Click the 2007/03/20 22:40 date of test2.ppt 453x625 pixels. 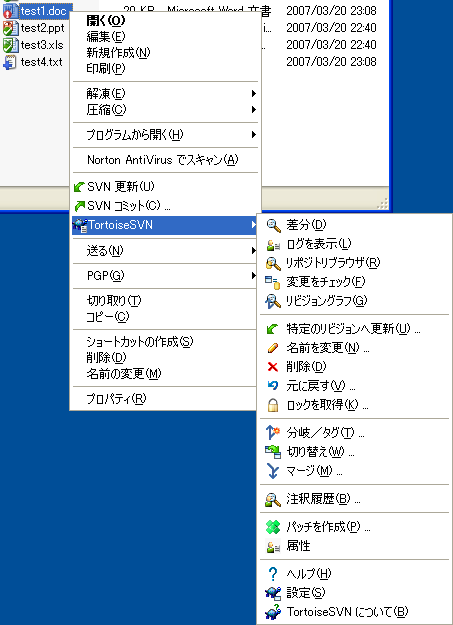tap(331, 28)
